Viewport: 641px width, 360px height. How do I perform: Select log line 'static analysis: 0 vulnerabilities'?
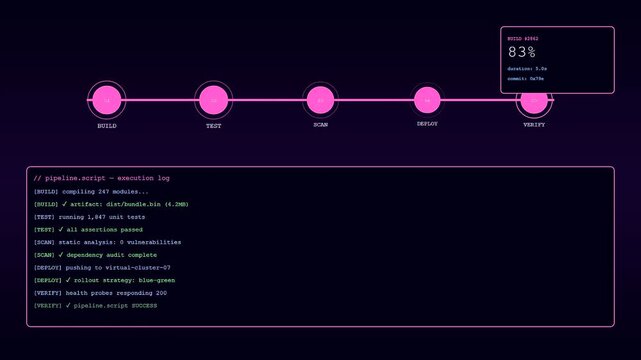107,242
